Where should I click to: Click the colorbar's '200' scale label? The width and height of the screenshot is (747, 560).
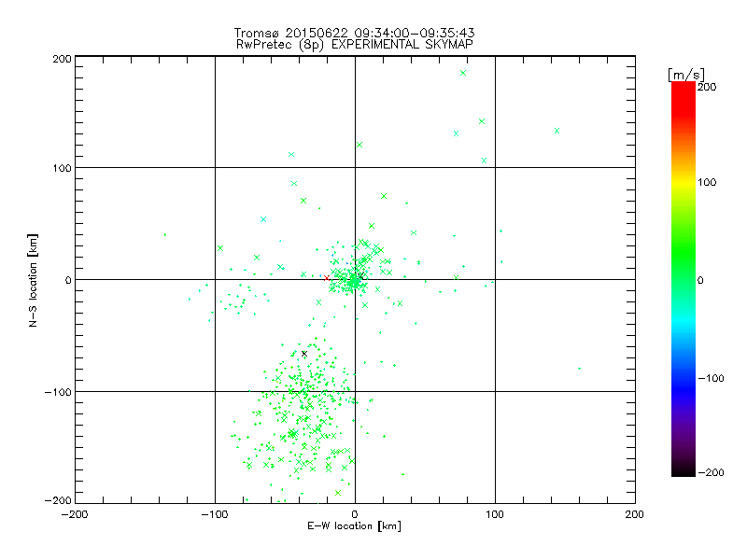point(707,87)
